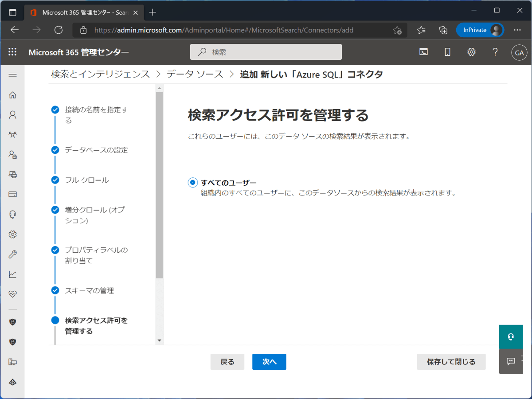Open Roles icon in left sidebar
Image resolution: width=532 pixels, height=399 pixels.
click(12, 155)
